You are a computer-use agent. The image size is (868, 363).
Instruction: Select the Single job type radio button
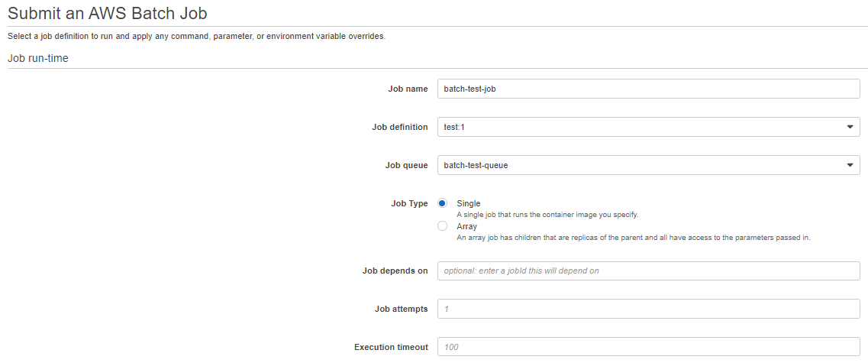click(442, 203)
